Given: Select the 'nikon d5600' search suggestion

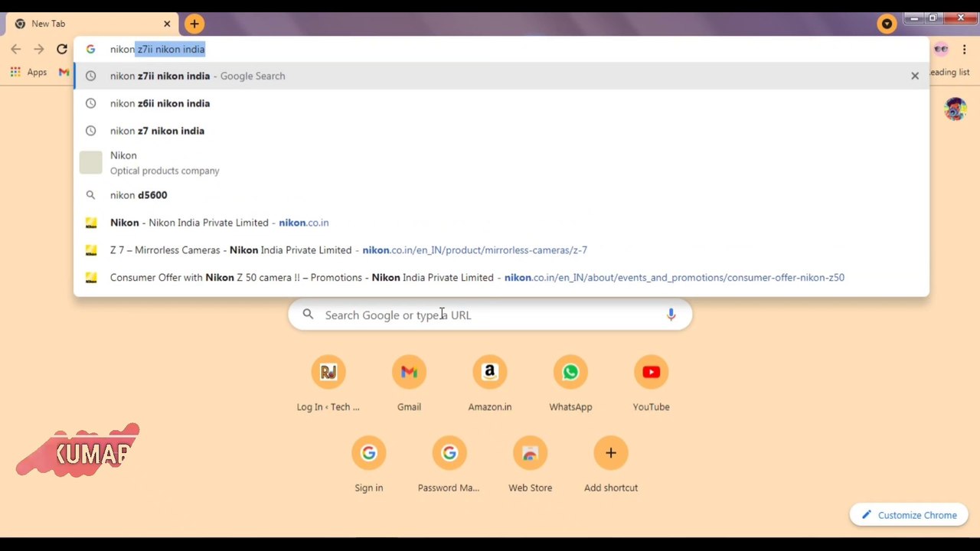Looking at the screenshot, I should tap(501, 195).
